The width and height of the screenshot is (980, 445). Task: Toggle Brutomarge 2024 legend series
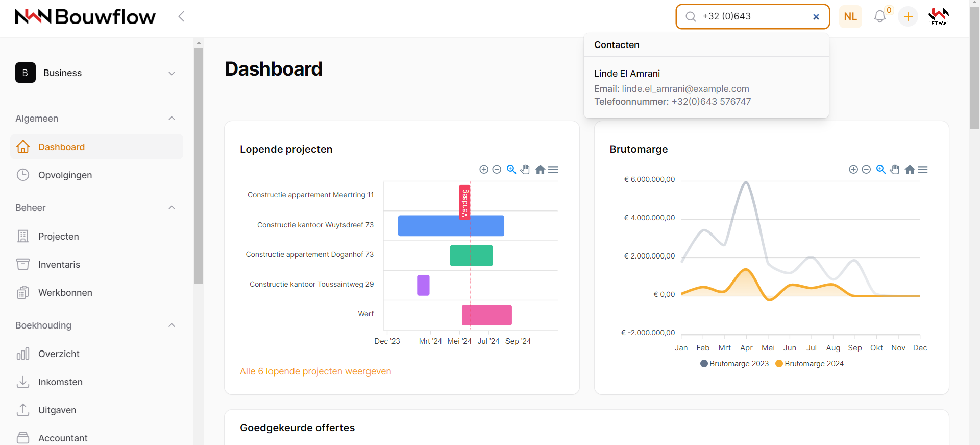click(810, 364)
